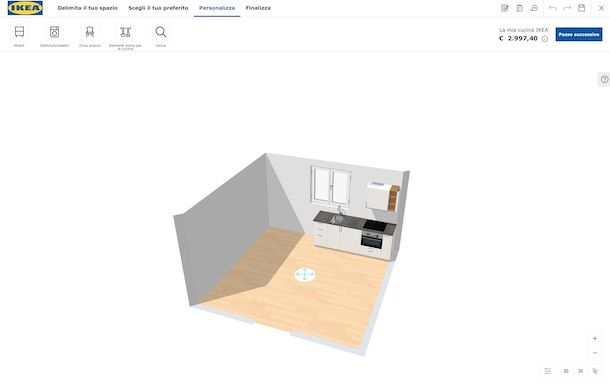Show price details info icon
The height and width of the screenshot is (384, 610).
(545, 39)
